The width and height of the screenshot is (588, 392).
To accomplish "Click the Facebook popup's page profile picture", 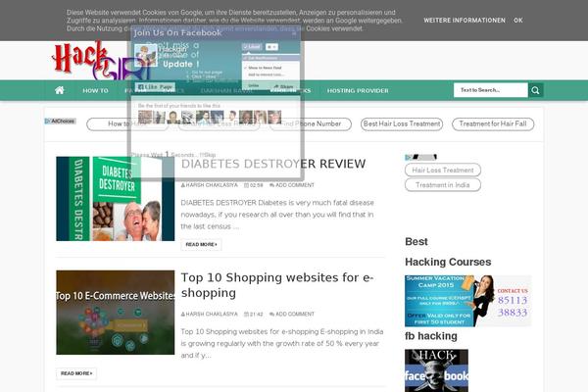I will (x=145, y=56).
